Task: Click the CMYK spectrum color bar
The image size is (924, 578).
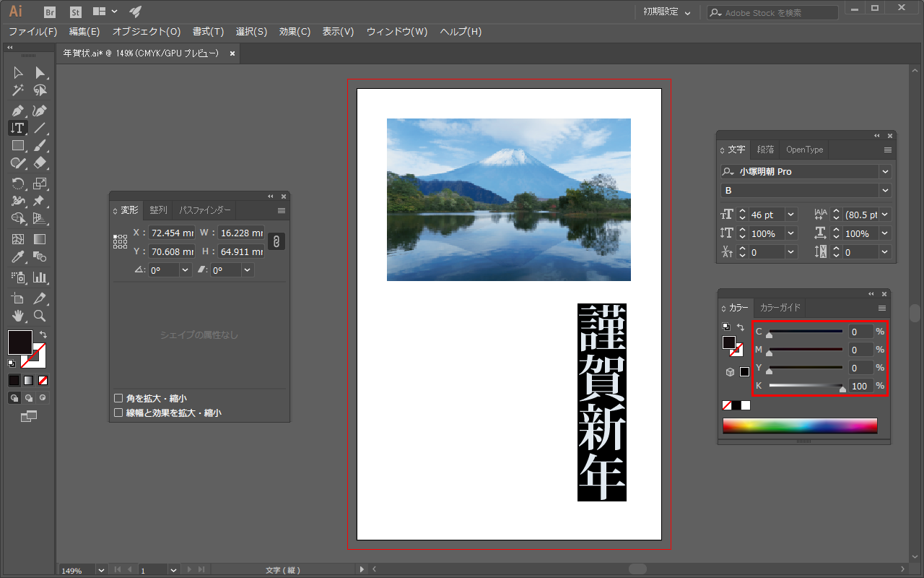Action: (800, 426)
